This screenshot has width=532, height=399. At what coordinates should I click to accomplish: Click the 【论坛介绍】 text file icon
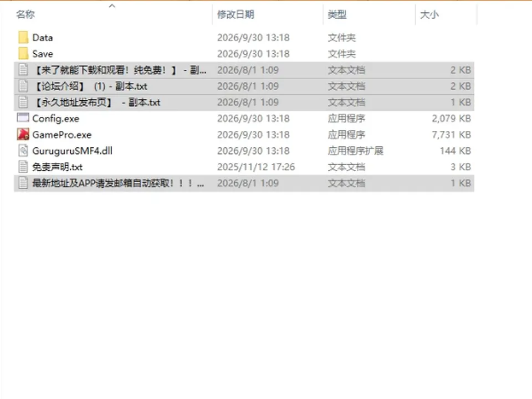23,86
